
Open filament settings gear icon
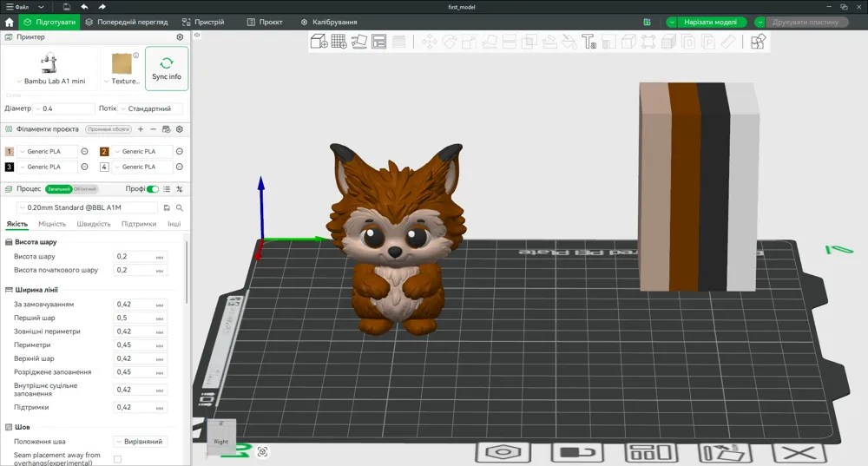coord(180,129)
